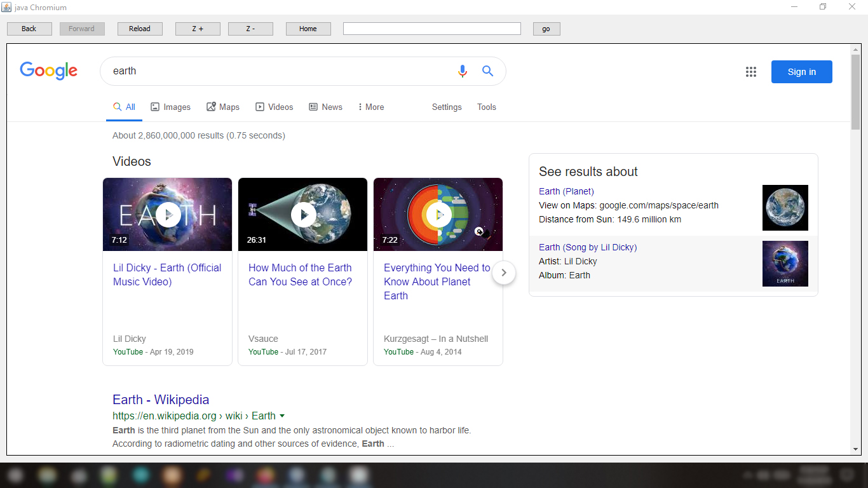
Task: Open How Much of the Earth link
Action: coord(300,274)
